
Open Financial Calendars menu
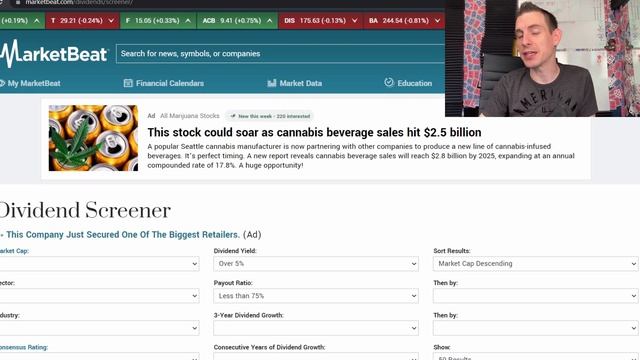coord(164,83)
